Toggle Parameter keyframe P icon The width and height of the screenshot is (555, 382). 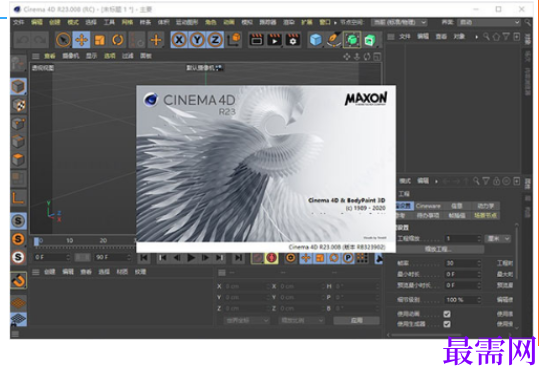point(348,258)
